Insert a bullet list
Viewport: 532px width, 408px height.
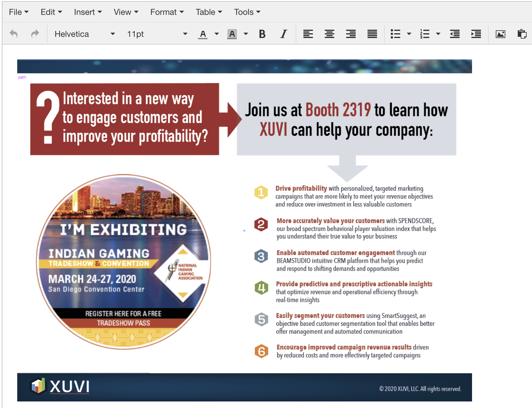395,34
